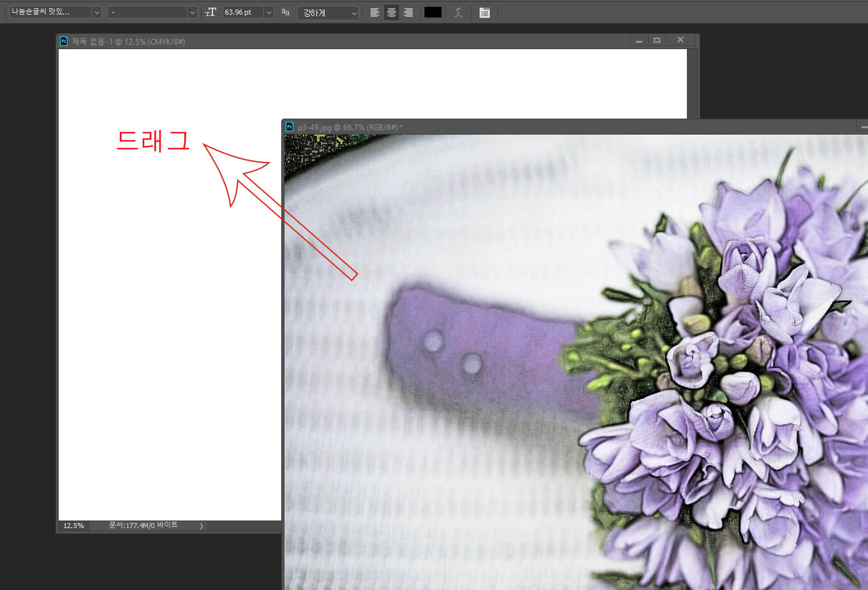Maximize the 제목 없음-1 document window
The image size is (868, 590).
(x=657, y=40)
